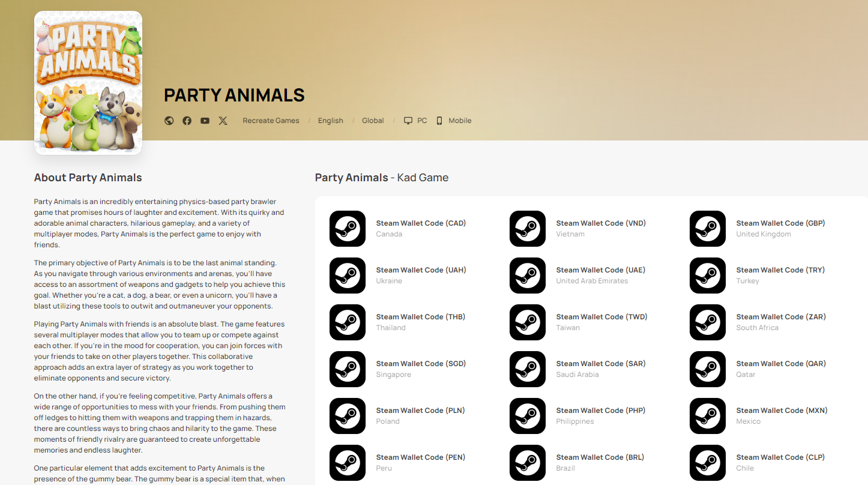Click the Steam icon for Philippines (PHP)
This screenshot has width=868, height=485.
point(528,416)
